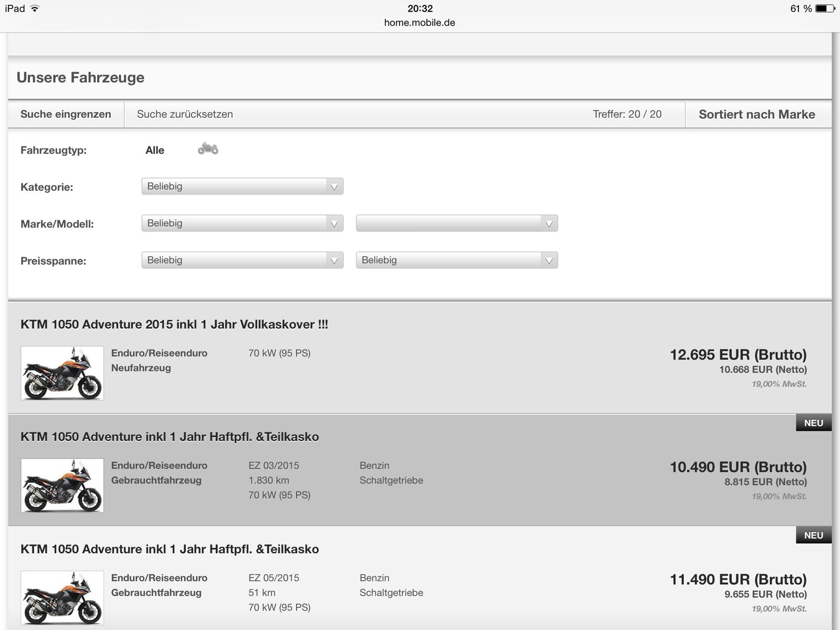Tap the home.mobile.de address bar
This screenshot has height=630, width=840.
click(x=419, y=23)
